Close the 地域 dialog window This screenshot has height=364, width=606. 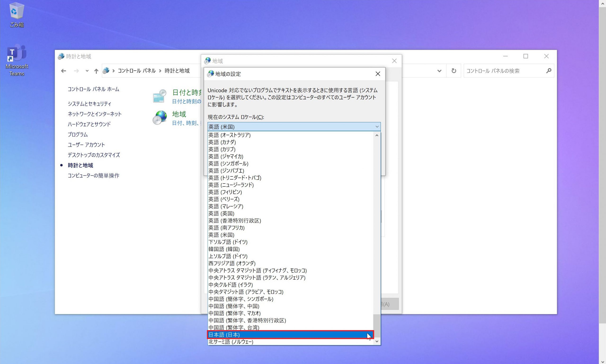tap(394, 61)
